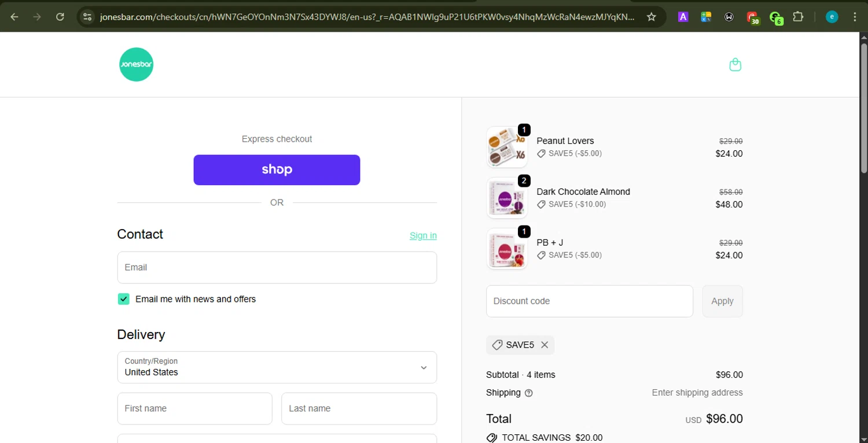Click the browser forward arrow
Viewport: 868px width, 443px height.
pos(37,17)
